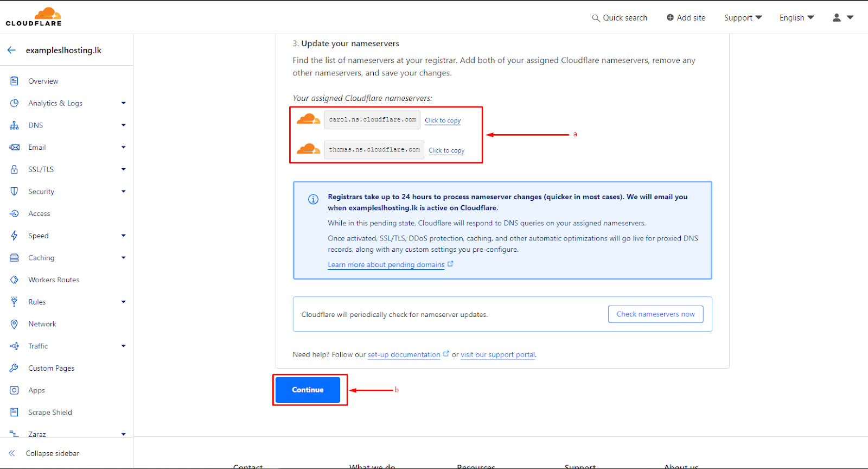
Task: Click the Cloudflare logo
Action: pos(34,17)
